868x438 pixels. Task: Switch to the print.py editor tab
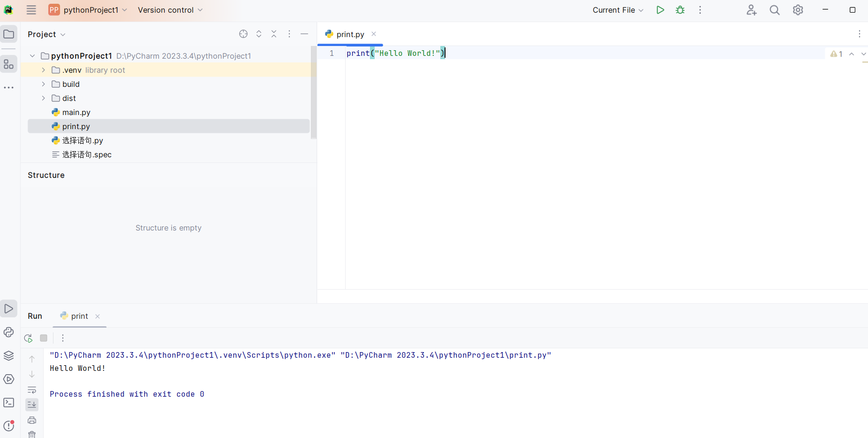[x=350, y=34]
